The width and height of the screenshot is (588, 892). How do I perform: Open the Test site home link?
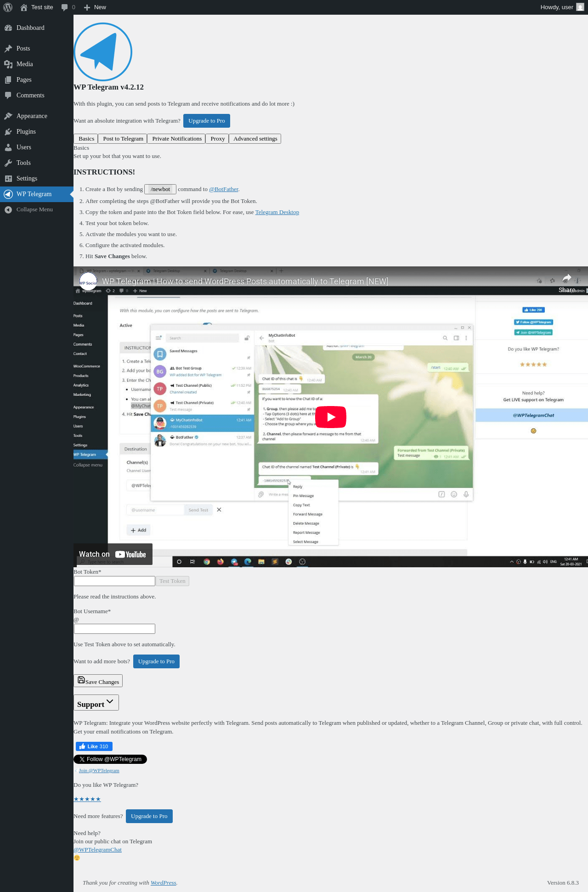coord(37,7)
